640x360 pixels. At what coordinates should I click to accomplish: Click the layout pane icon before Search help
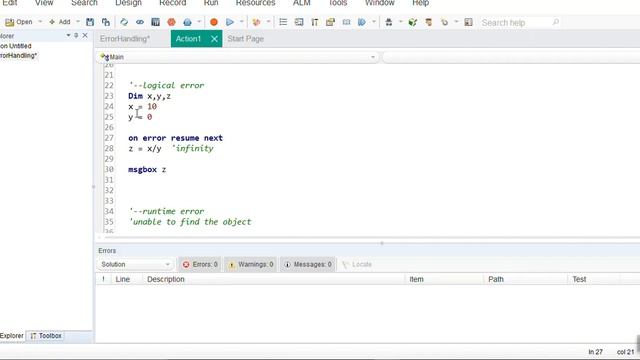point(468,22)
